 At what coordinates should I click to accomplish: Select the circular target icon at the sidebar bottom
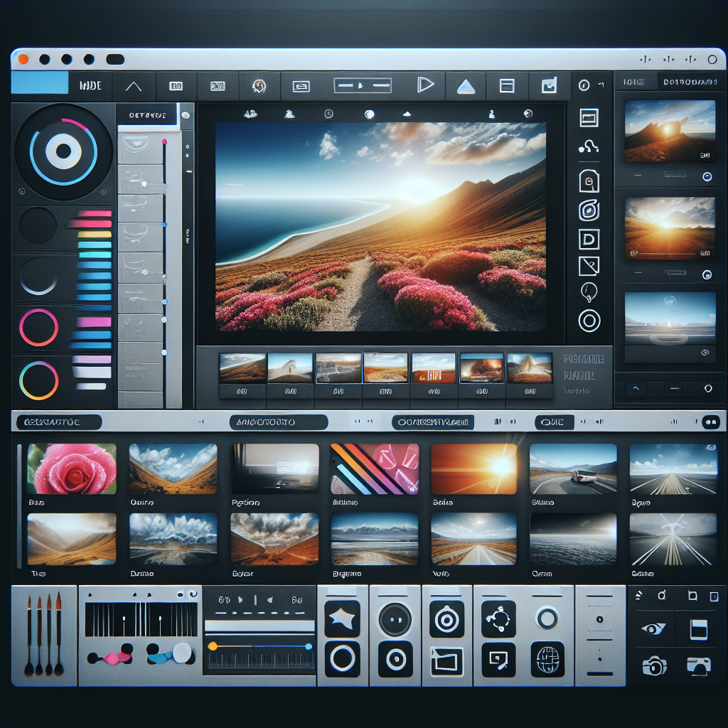pos(589,316)
